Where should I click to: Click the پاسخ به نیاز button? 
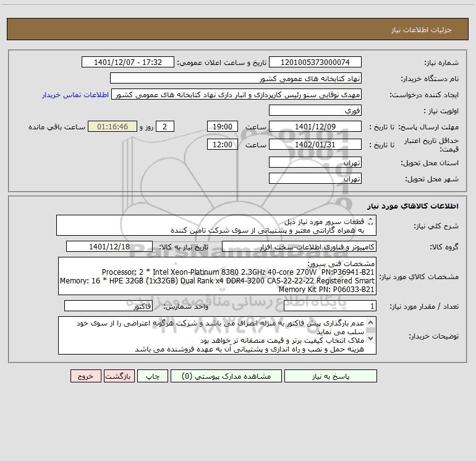(x=331, y=376)
